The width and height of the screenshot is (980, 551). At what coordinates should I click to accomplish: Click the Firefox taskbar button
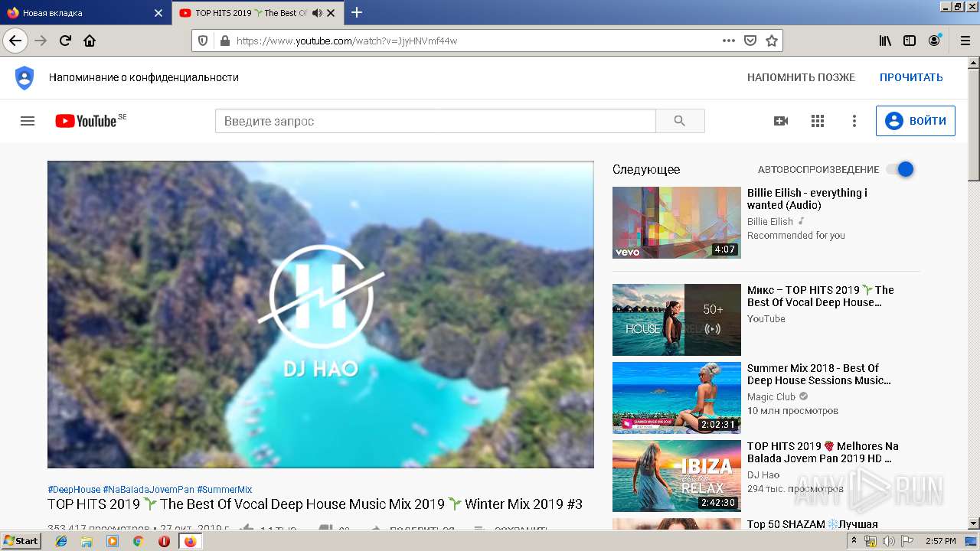190,541
